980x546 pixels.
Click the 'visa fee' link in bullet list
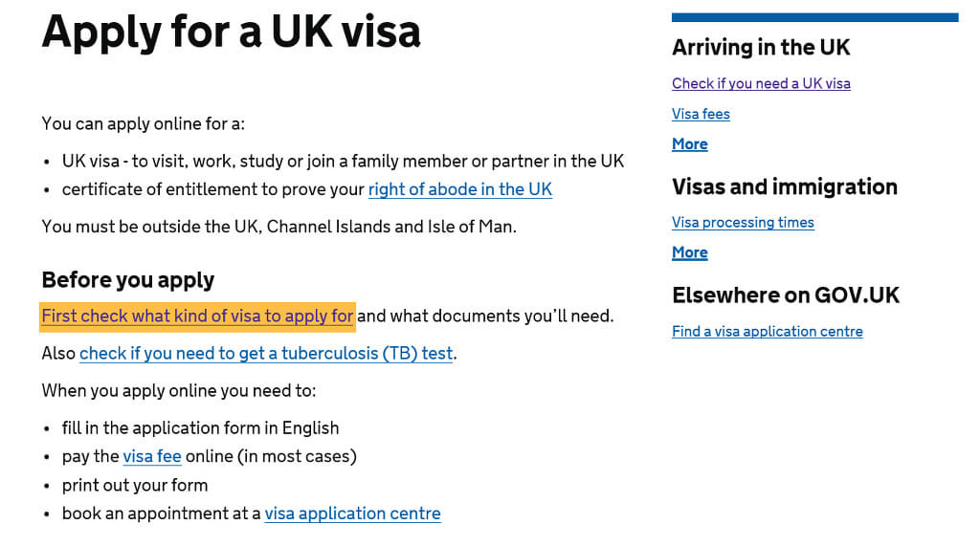point(152,457)
